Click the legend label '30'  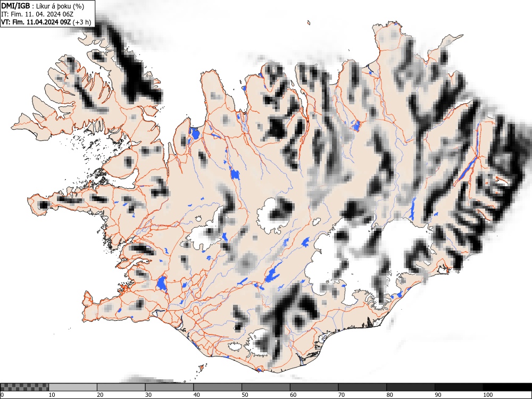pos(148,395)
